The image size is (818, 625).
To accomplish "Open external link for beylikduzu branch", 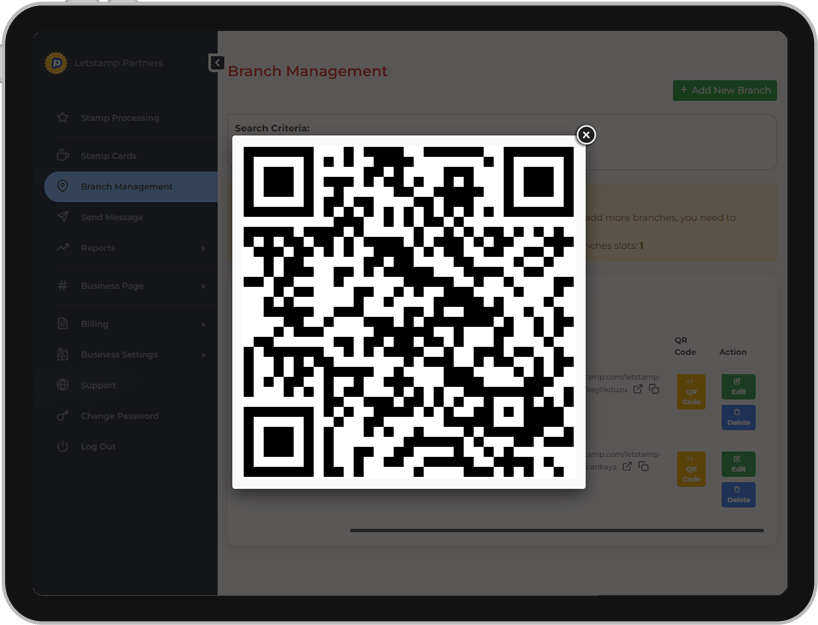I will coord(638,389).
